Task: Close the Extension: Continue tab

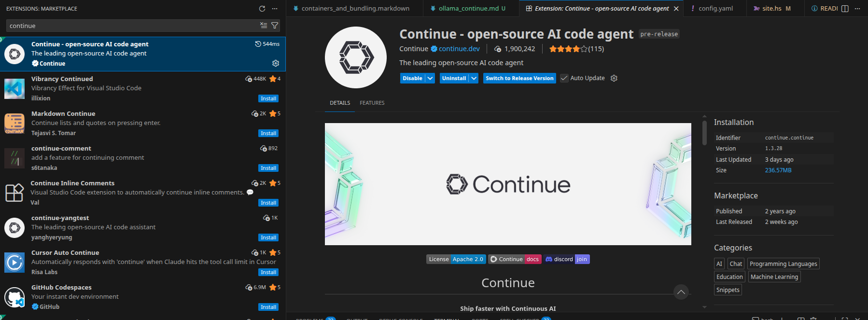Action: point(676,9)
